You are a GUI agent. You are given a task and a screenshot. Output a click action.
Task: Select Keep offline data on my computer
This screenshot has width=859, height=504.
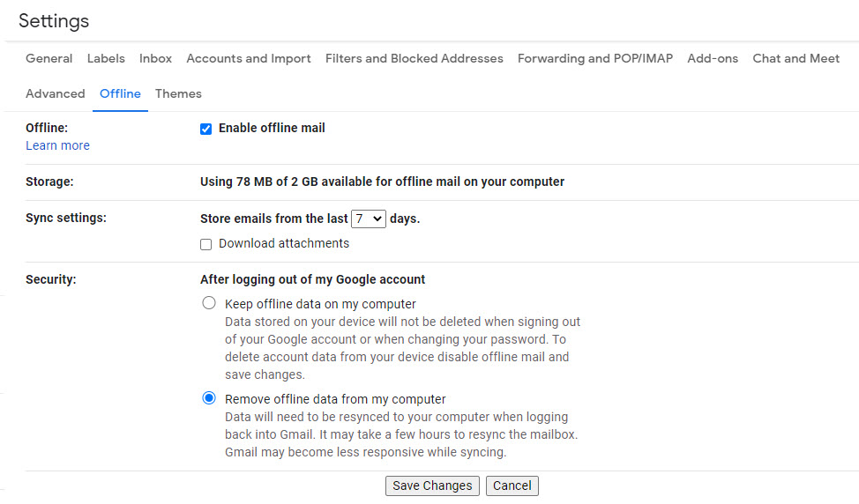(x=209, y=302)
